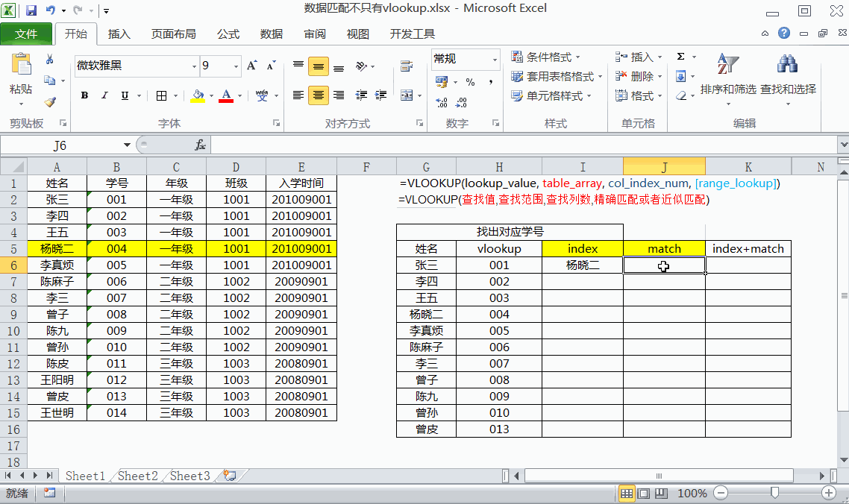Switch to the Data tab

click(x=272, y=34)
